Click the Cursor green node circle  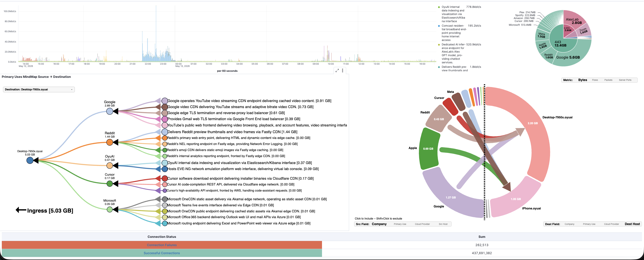[x=110, y=184]
